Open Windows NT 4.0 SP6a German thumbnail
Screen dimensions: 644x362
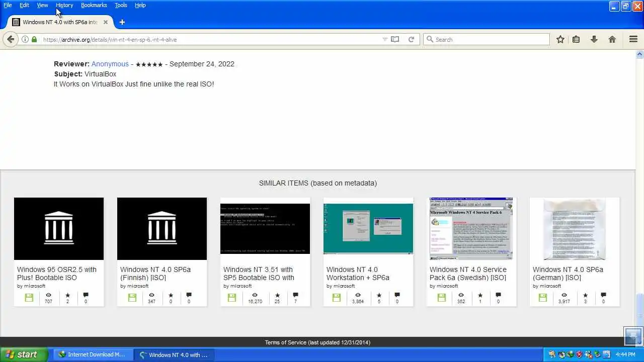pyautogui.click(x=575, y=229)
